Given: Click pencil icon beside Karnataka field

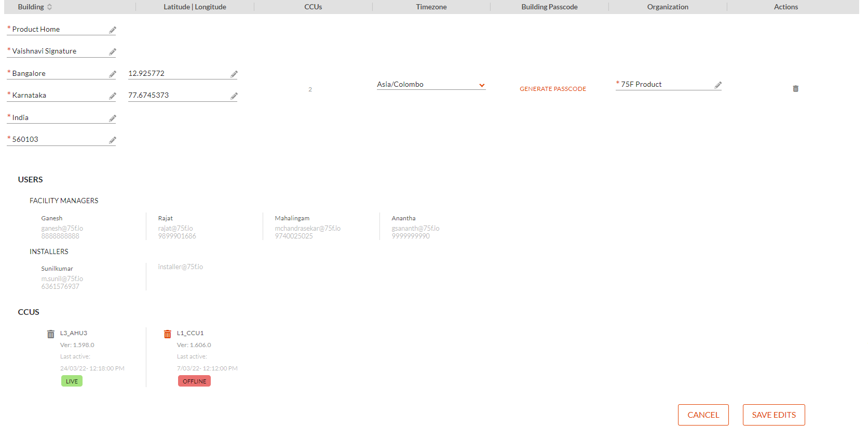Looking at the screenshot, I should point(112,96).
